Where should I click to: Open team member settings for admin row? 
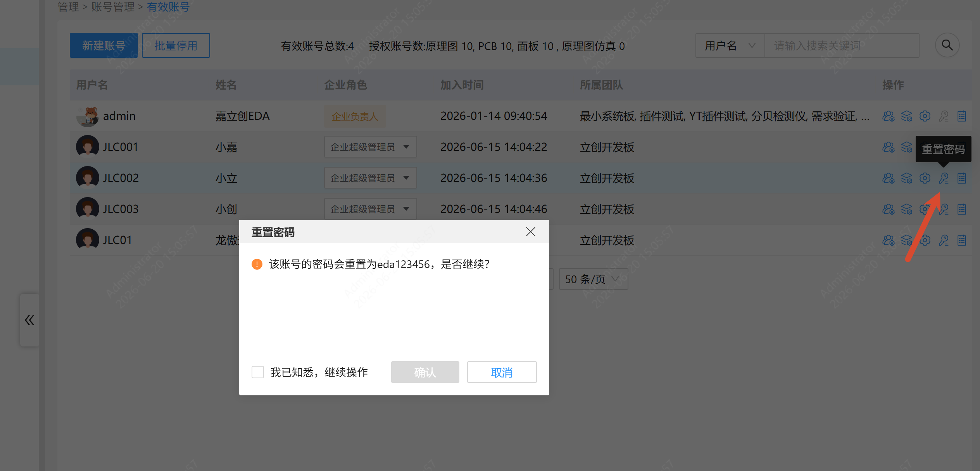pyautogui.click(x=888, y=116)
